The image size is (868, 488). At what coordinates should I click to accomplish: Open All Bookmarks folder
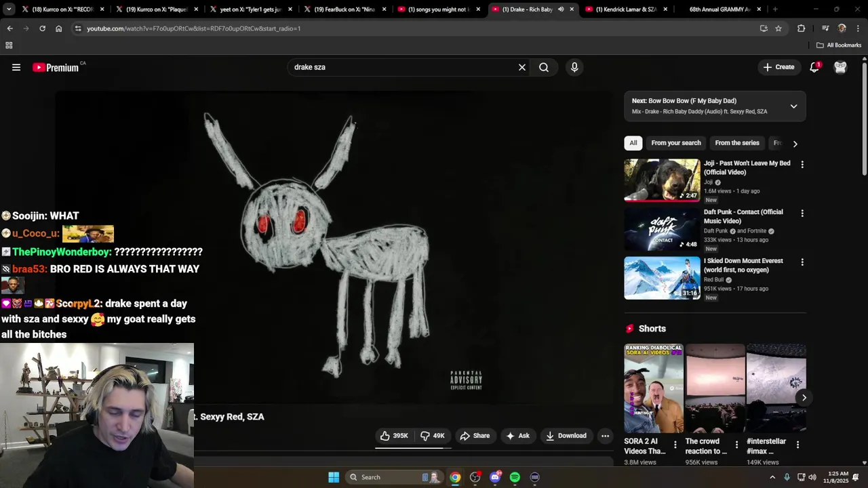[839, 45]
